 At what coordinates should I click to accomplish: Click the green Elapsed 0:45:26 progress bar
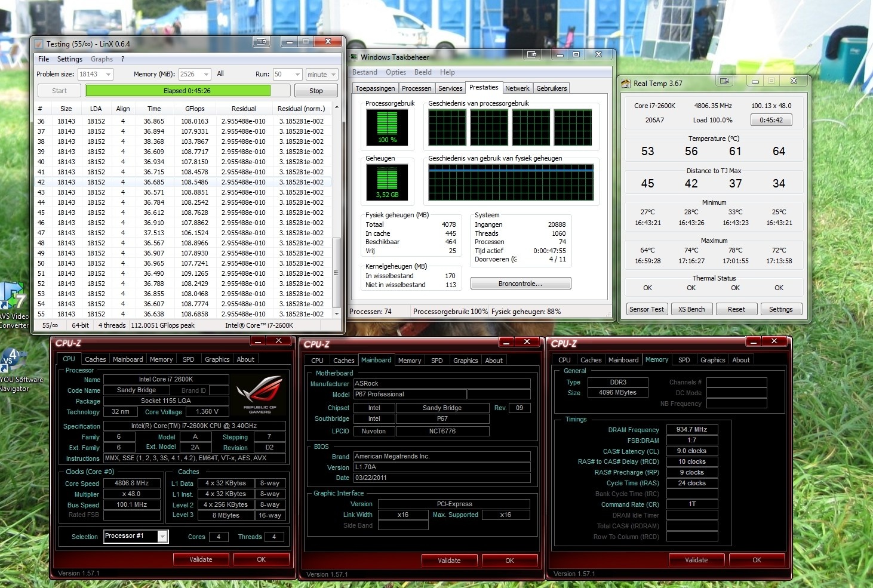tap(187, 91)
